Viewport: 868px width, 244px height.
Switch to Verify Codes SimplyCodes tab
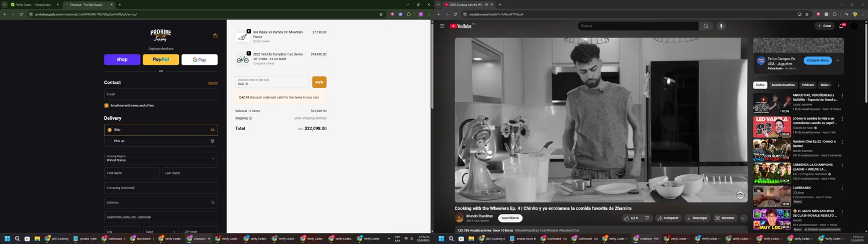[35, 5]
